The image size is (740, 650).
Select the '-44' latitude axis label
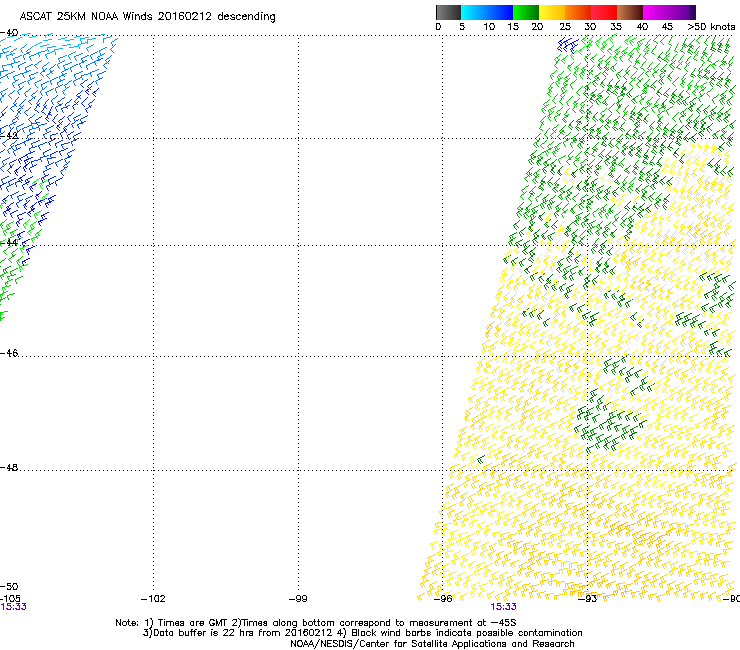[x=9, y=243]
